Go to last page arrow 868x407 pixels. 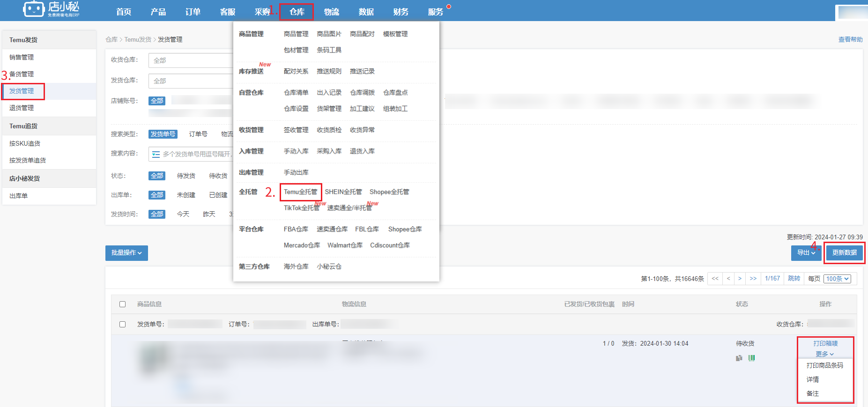[x=753, y=279]
